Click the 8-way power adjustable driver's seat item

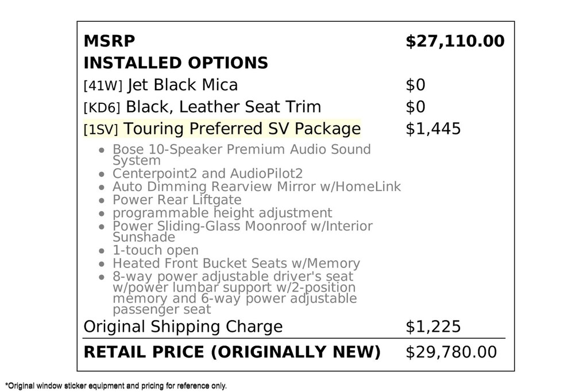[x=235, y=293]
